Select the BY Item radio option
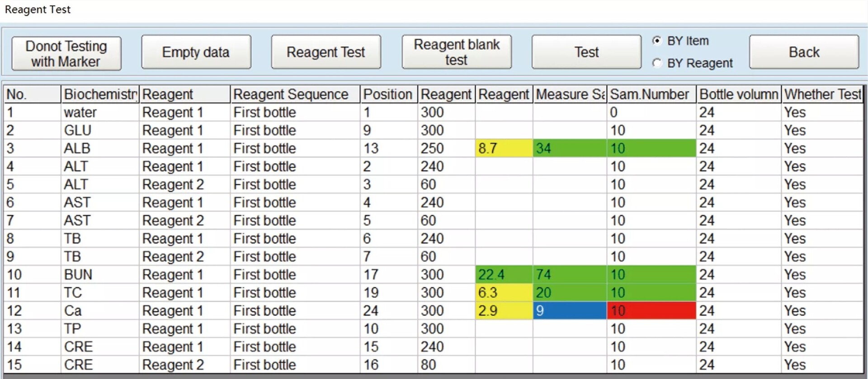Screen dimensions: 868x379 tap(657, 41)
